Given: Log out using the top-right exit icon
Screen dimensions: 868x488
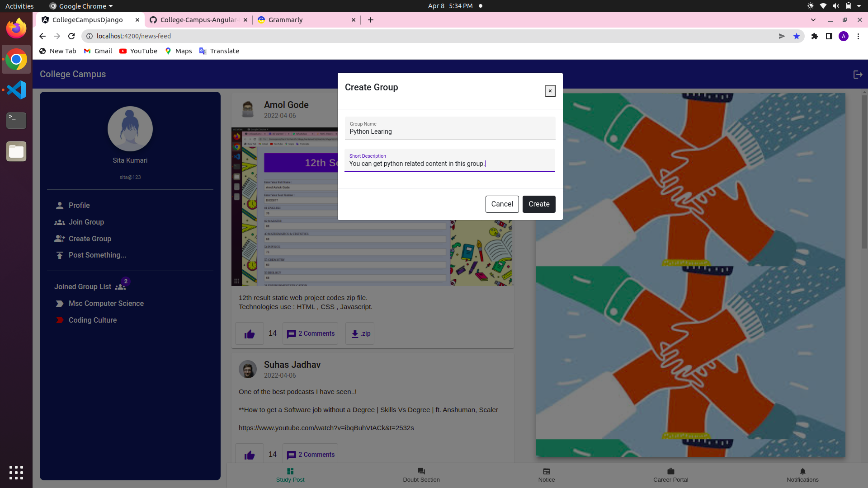Looking at the screenshot, I should click(x=858, y=75).
